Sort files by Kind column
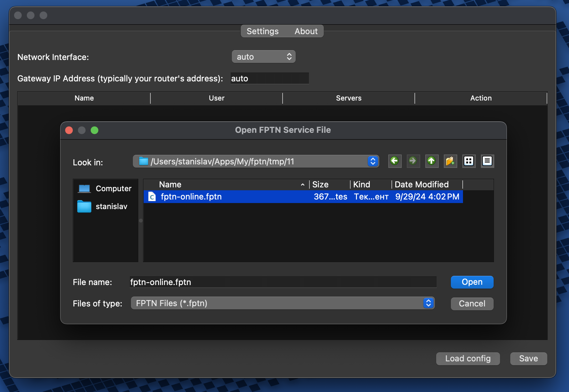Image resolution: width=569 pixels, height=392 pixels. (x=371, y=185)
